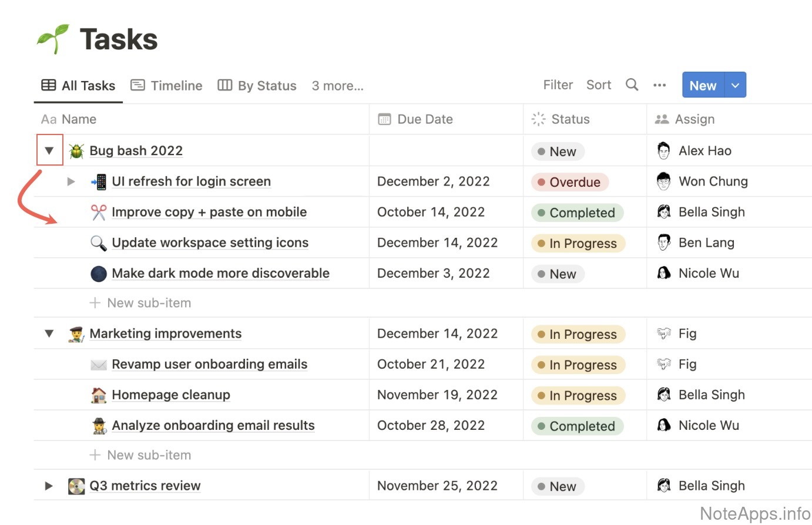The image size is (812, 525).
Task: Expand the Q3 metrics review item
Action: pos(49,486)
